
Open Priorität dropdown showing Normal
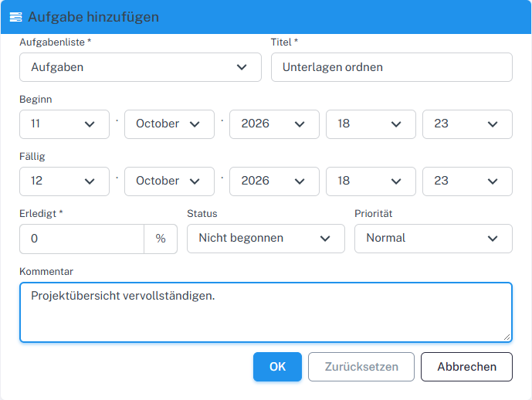tap(433, 239)
